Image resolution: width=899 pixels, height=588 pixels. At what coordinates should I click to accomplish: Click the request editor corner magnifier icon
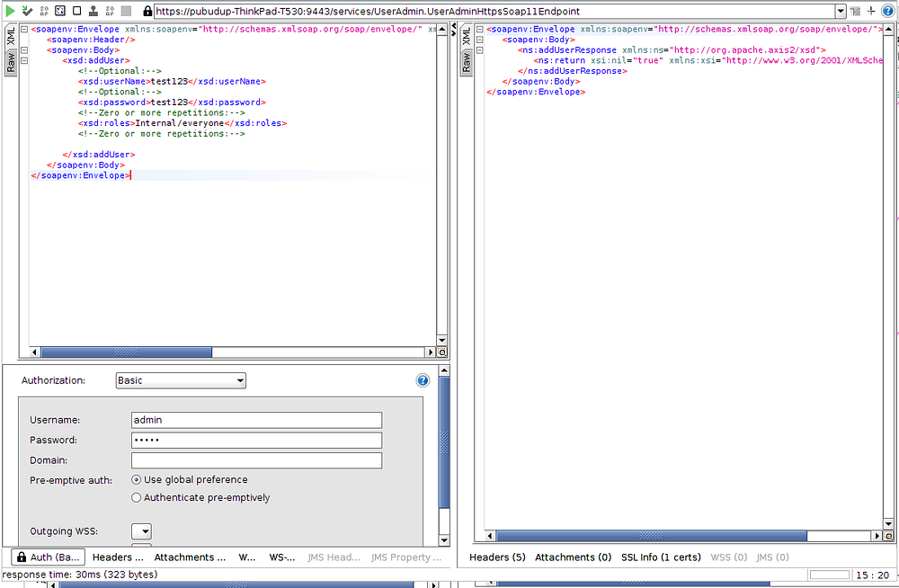442,352
